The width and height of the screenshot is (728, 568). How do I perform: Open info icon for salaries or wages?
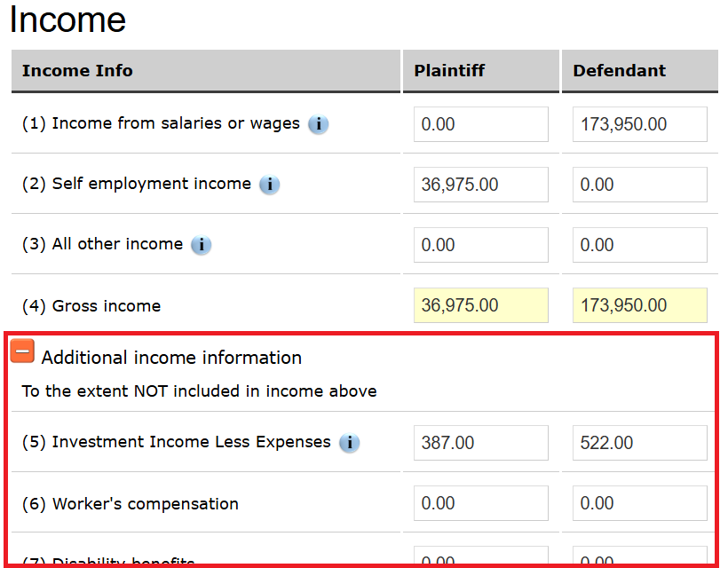pos(319,124)
